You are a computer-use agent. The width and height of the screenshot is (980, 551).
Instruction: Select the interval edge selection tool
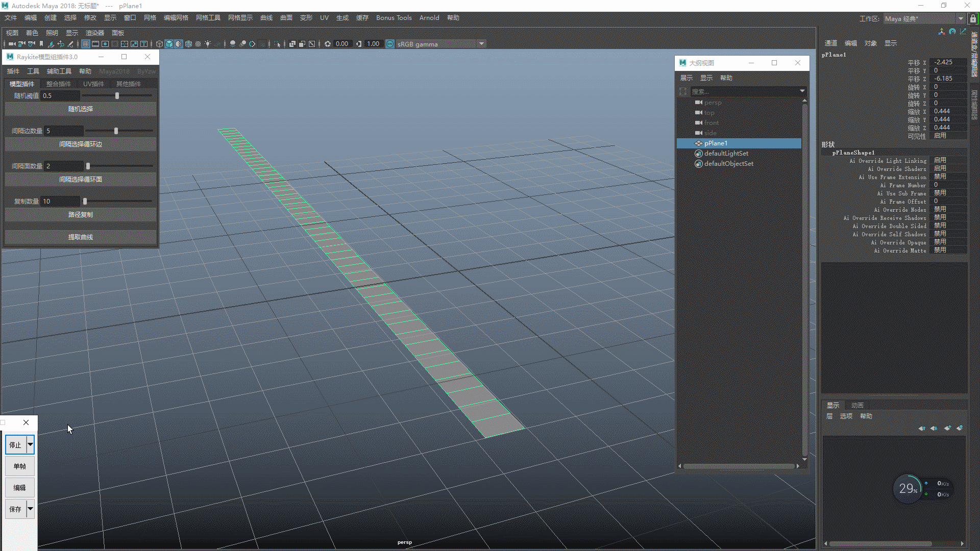point(80,144)
